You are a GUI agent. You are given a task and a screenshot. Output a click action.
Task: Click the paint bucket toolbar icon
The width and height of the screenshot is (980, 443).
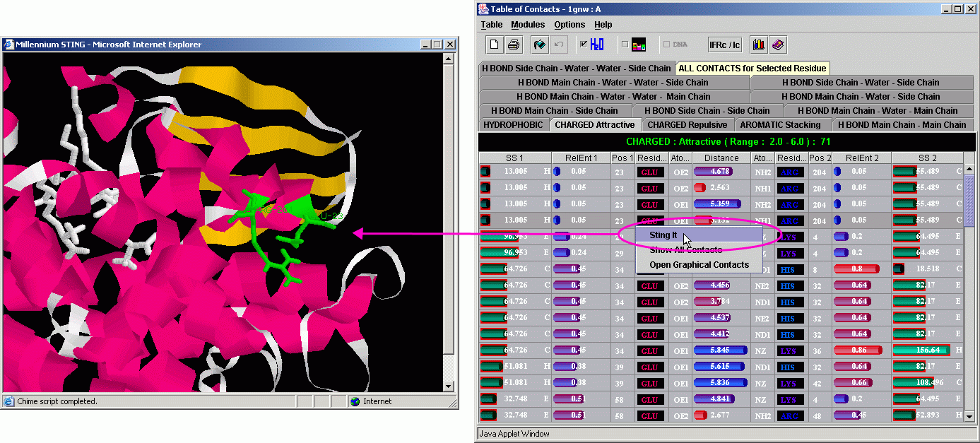click(x=540, y=45)
